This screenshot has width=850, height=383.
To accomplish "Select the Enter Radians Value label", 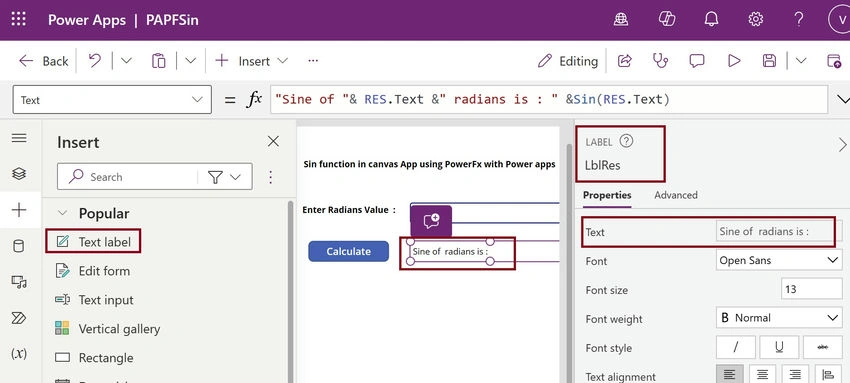I will click(349, 210).
